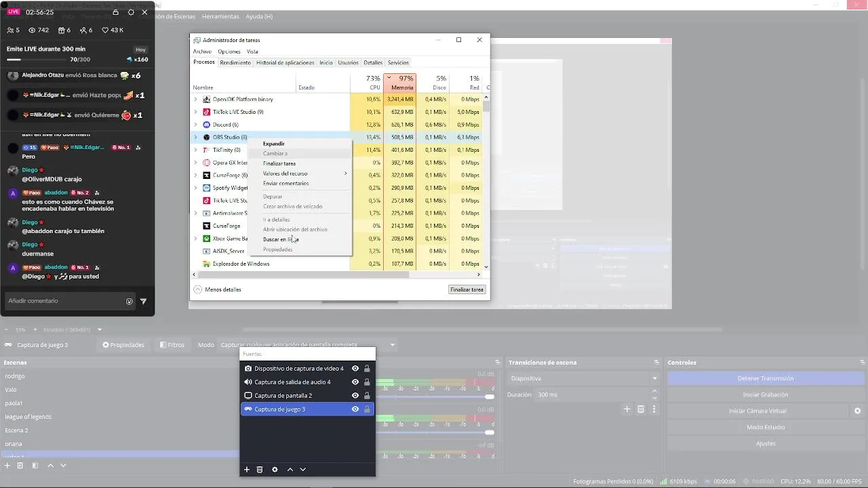
Task: Click the OpenJDK Platform binary icon
Action: click(x=207, y=99)
